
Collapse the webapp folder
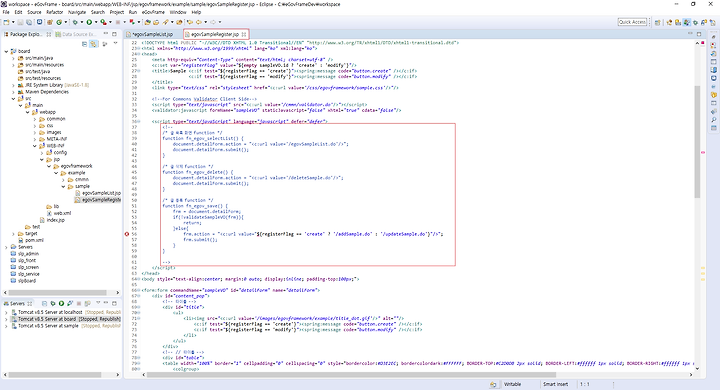(28, 112)
